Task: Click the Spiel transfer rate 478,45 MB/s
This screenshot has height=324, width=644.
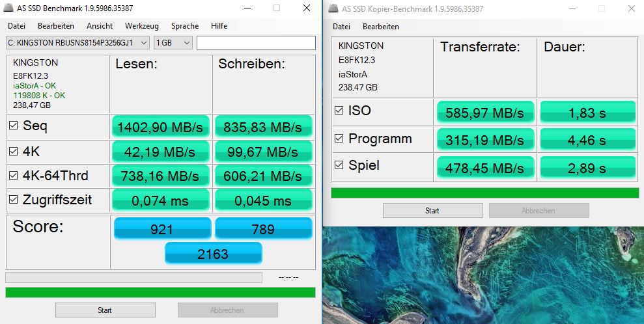Action: click(485, 167)
